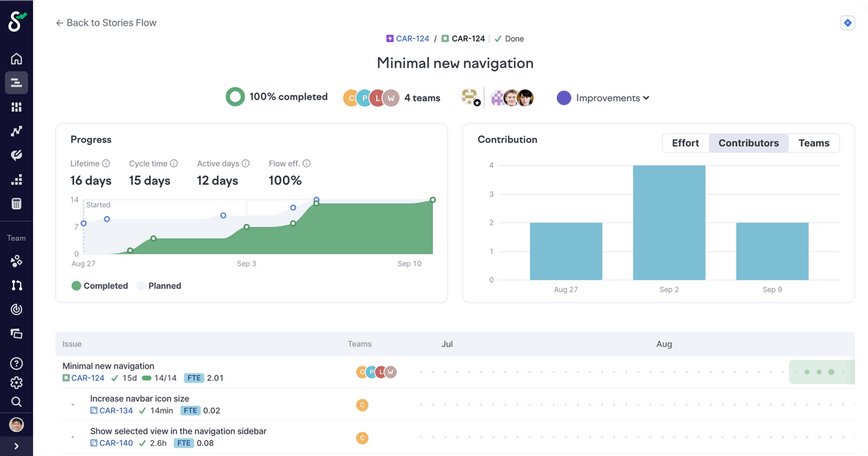
Task: Expand the sidebar with bottom chevron
Action: coord(16,446)
